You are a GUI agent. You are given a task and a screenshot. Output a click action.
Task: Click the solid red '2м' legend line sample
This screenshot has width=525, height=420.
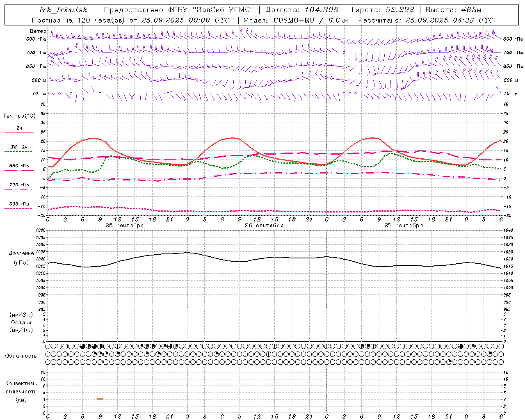click(19, 132)
